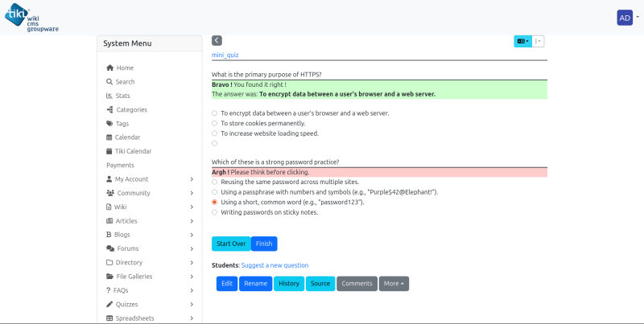Open the Stats chart icon
The image size is (644, 324).
pos(109,96)
